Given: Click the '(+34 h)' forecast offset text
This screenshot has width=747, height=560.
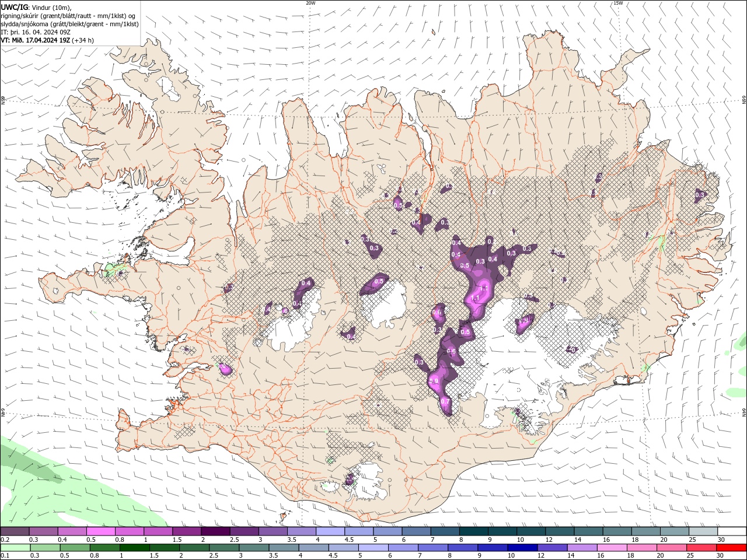Looking at the screenshot, I should point(84,40).
